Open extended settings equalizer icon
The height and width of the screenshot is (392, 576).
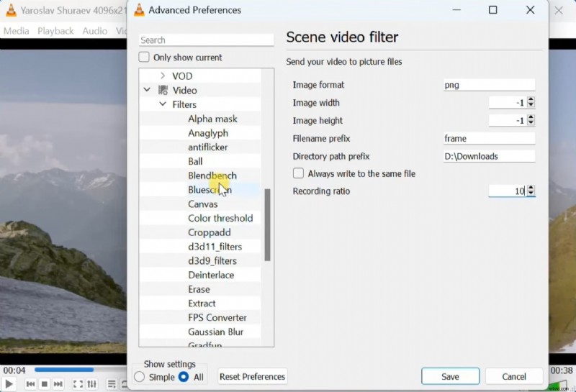[x=93, y=384]
